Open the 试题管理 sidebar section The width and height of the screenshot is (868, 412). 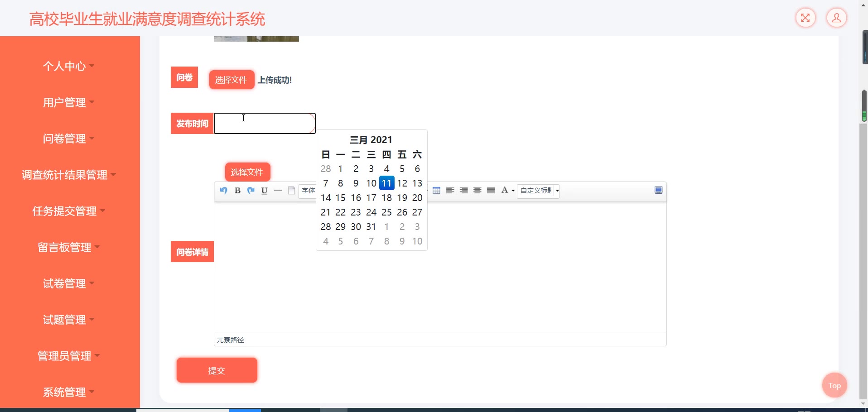pyautogui.click(x=69, y=320)
